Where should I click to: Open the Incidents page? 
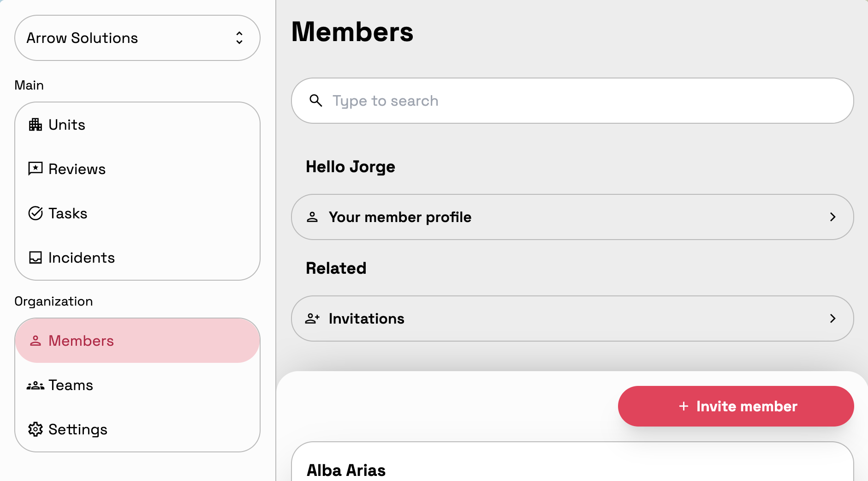(x=137, y=258)
